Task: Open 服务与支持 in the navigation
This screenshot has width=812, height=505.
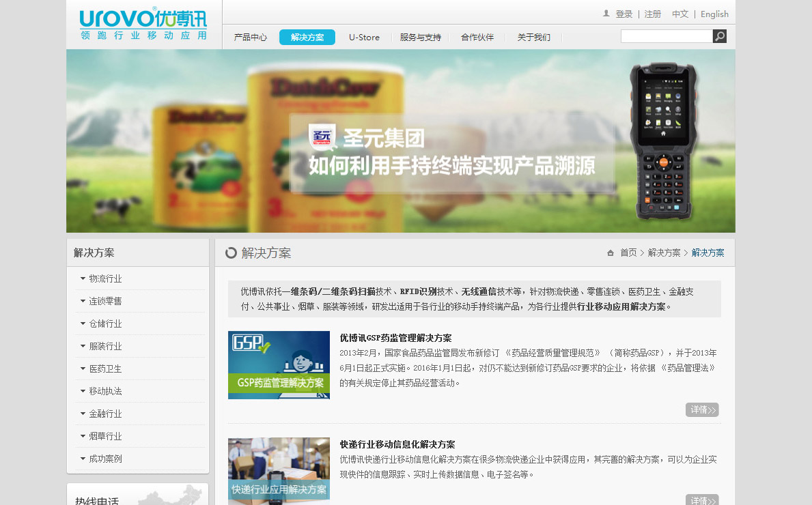Action: click(421, 38)
